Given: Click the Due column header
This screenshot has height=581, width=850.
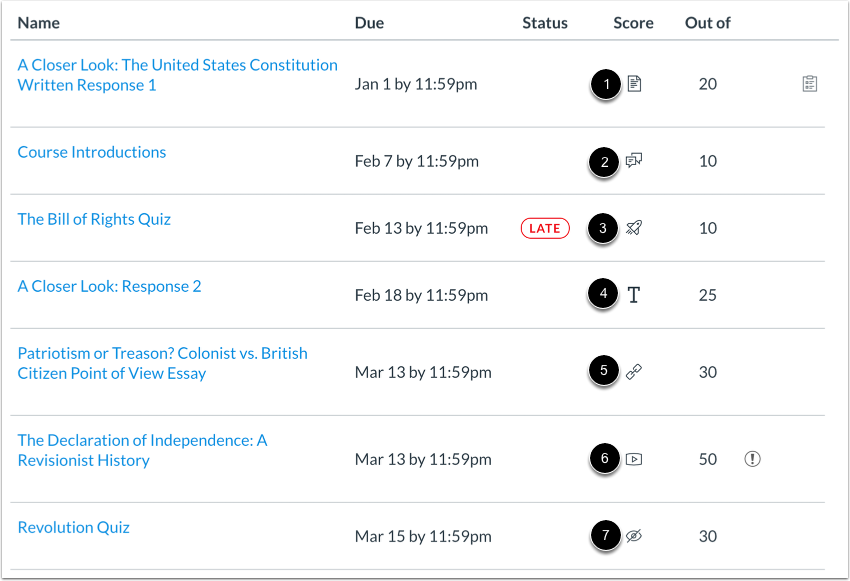Looking at the screenshot, I should point(369,23).
